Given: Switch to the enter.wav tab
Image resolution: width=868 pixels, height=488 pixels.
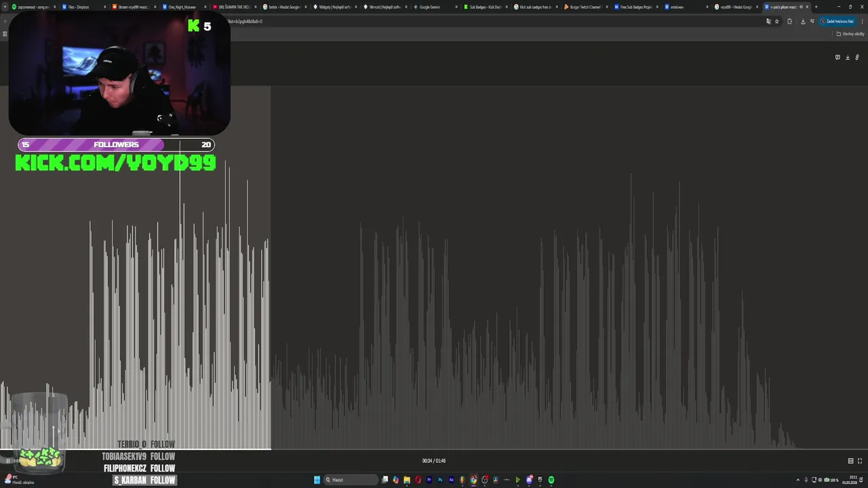Looking at the screenshot, I should (685, 7).
